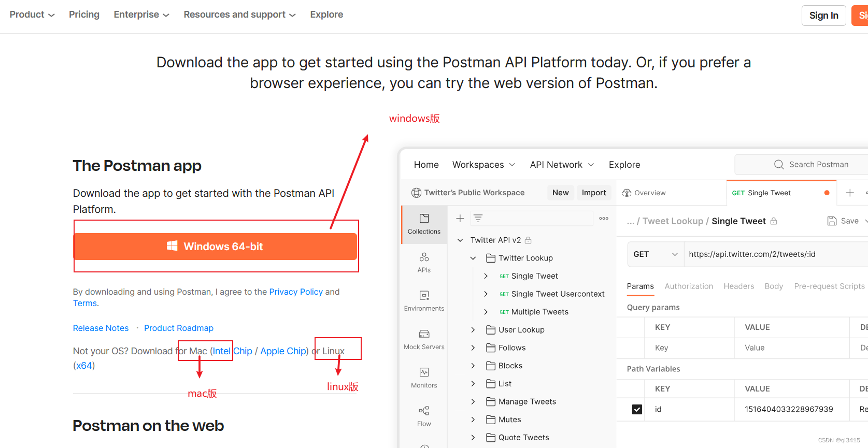Download Postman for Windows 64-bit
This screenshot has height=448, width=868.
coord(215,247)
